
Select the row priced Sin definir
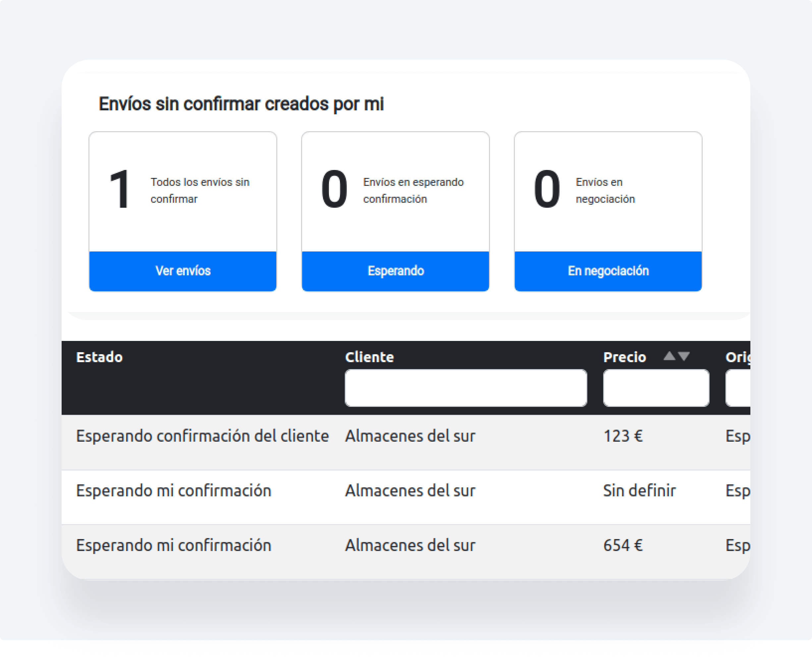pos(639,491)
